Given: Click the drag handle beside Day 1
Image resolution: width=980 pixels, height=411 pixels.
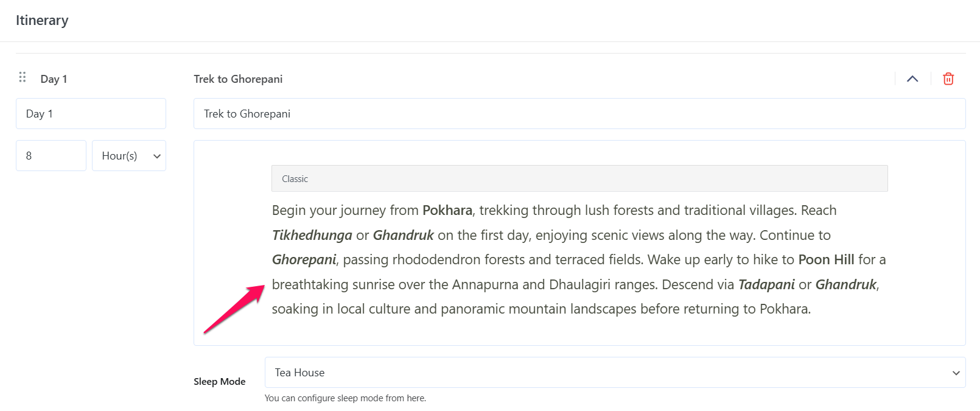Looking at the screenshot, I should point(23,77).
